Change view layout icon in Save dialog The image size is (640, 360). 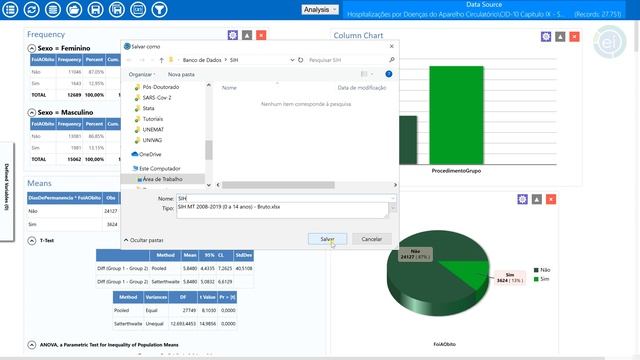364,74
